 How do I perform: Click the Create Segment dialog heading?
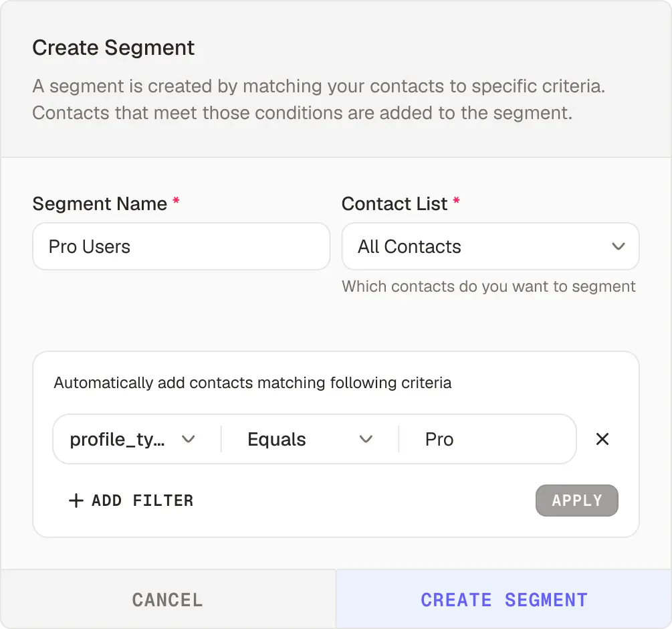pos(114,48)
